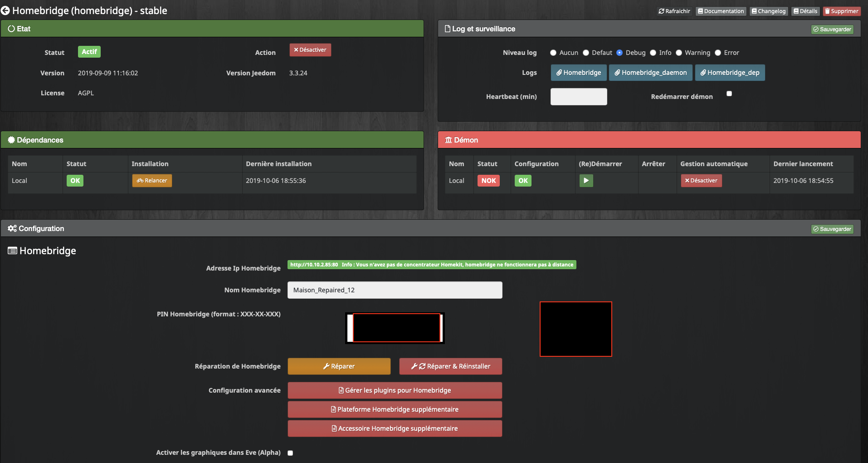
Task: Click the Nom Homebridge input field
Action: pos(395,290)
